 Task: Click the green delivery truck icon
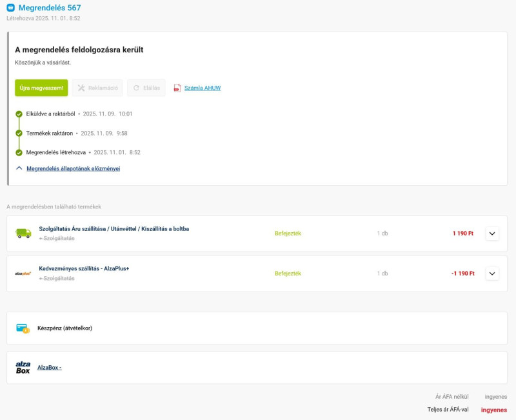click(x=23, y=233)
